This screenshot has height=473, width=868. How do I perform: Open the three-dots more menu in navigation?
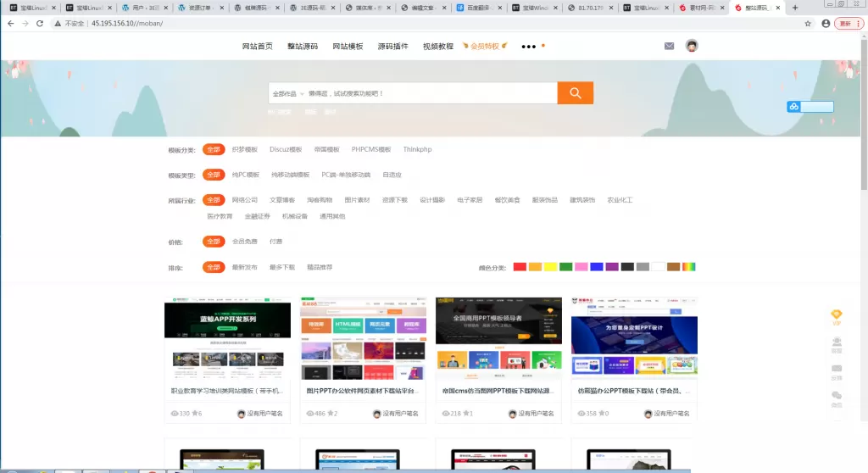pyautogui.click(x=529, y=47)
